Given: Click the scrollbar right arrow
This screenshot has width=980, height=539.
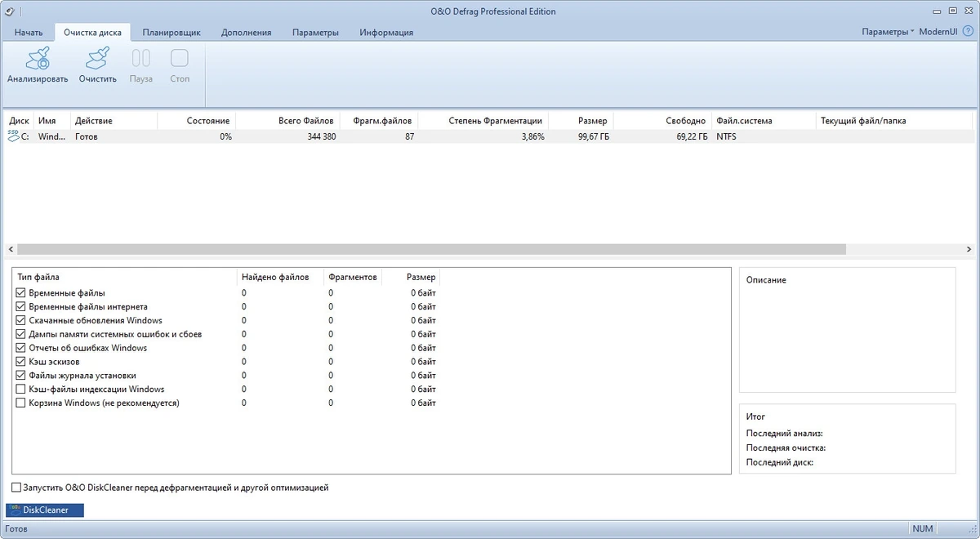Looking at the screenshot, I should (969, 249).
